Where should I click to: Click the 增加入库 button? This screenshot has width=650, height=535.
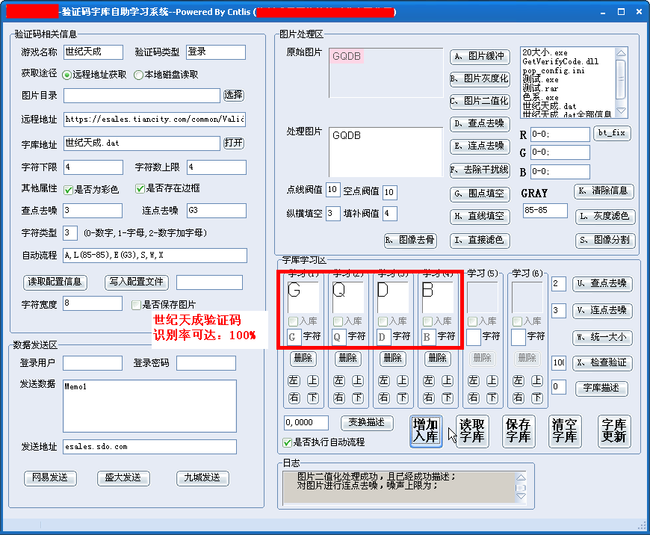426,431
